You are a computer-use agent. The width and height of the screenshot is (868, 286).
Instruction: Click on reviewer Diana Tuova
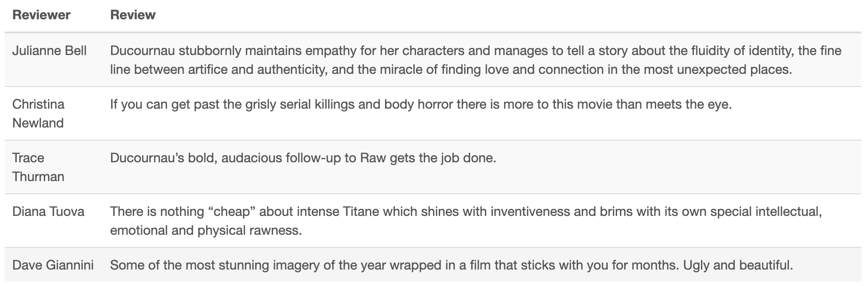tap(48, 212)
